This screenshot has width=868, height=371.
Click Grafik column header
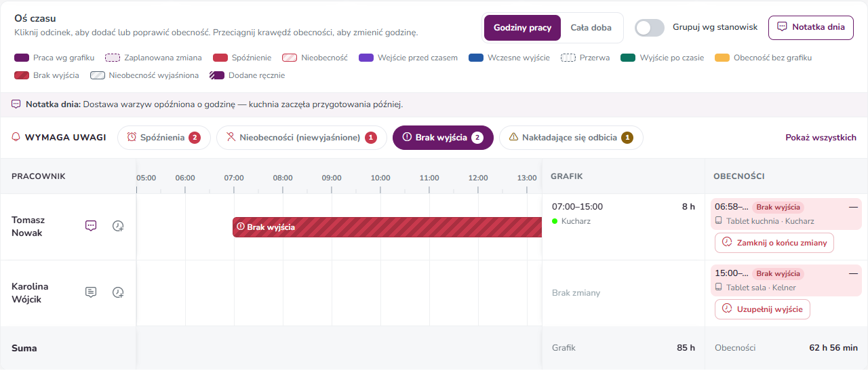567,176
